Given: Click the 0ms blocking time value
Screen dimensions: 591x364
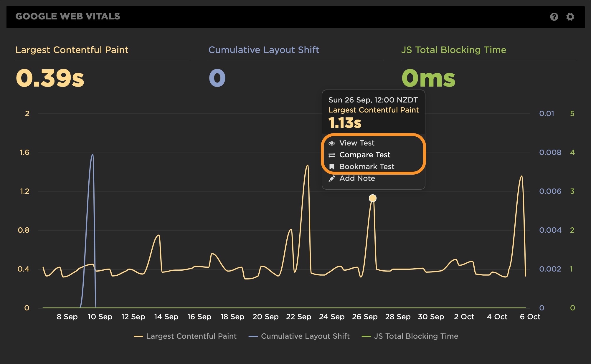Looking at the screenshot, I should tap(428, 78).
